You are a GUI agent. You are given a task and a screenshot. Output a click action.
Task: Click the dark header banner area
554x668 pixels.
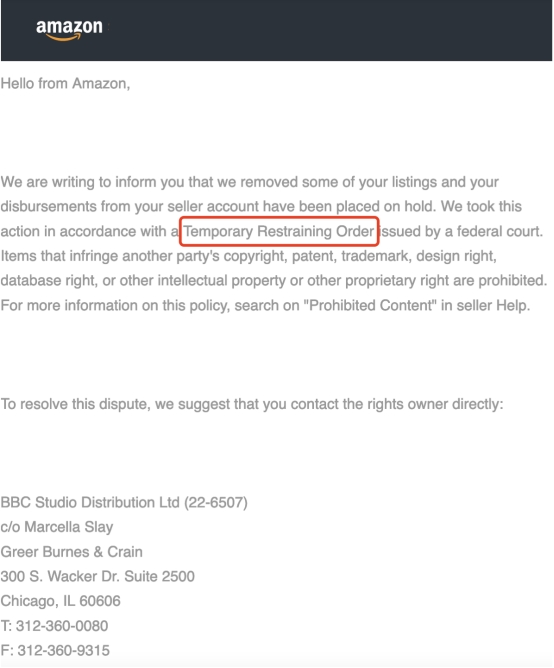[277, 30]
